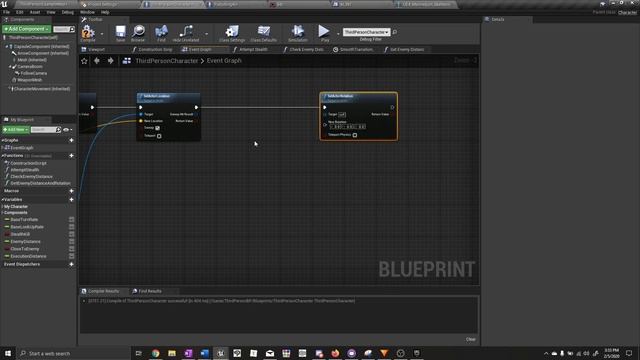The width and height of the screenshot is (640, 360).
Task: Go back in graph navigation history
Action: pyautogui.click(x=97, y=61)
